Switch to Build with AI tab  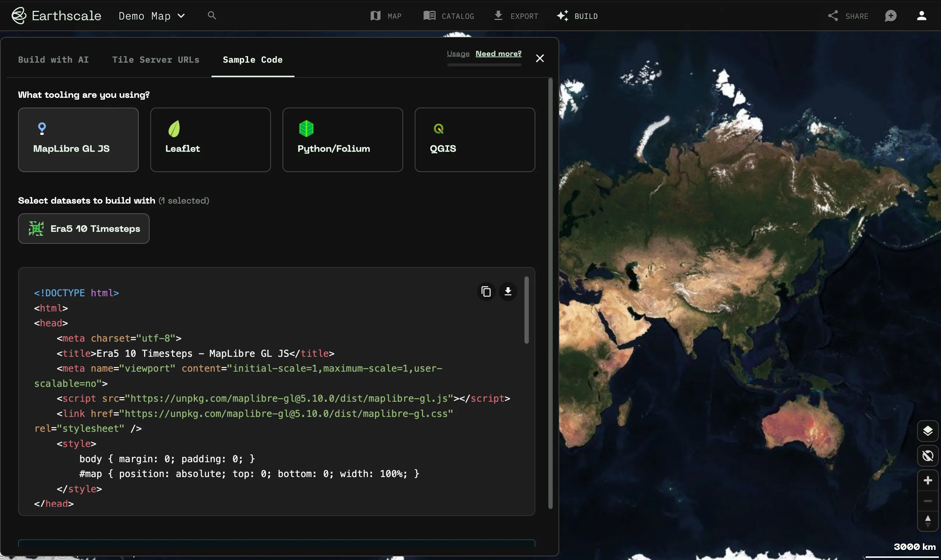[x=53, y=60]
